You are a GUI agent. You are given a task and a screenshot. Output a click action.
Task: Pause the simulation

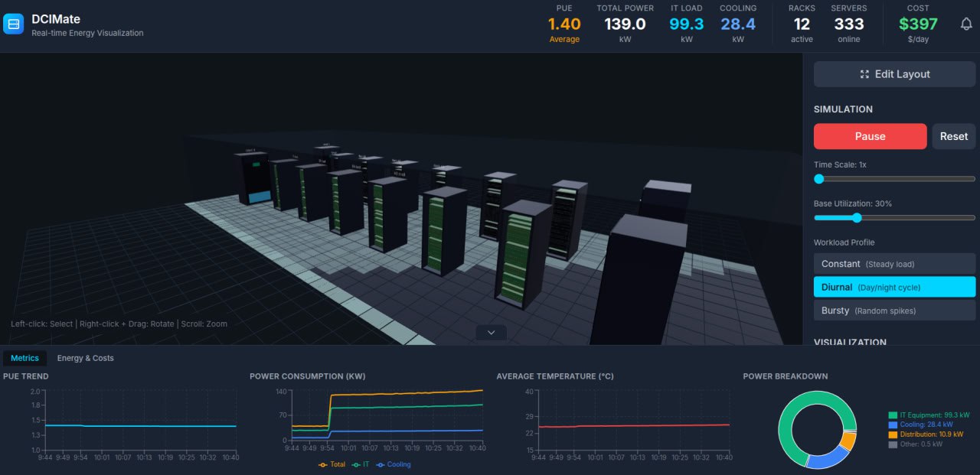point(870,136)
